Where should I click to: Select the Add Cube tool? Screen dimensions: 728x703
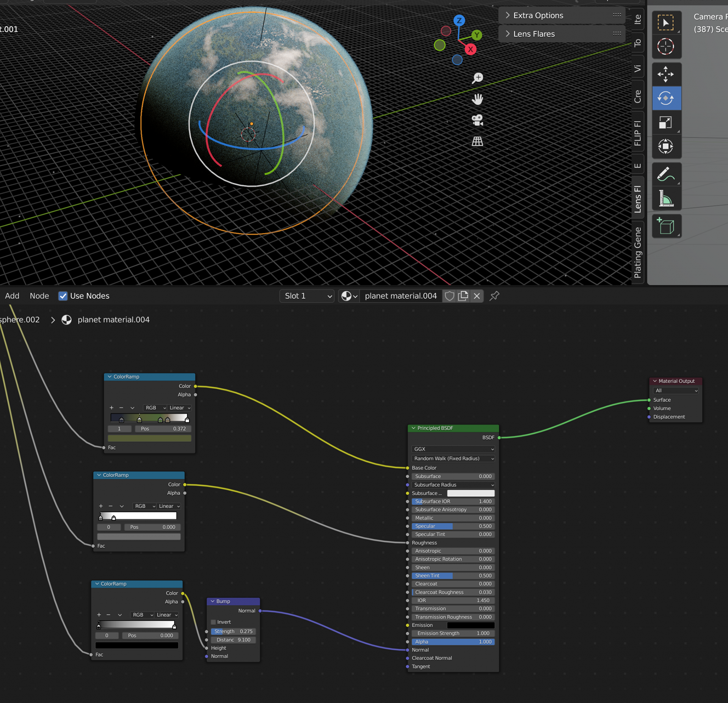[x=666, y=226]
